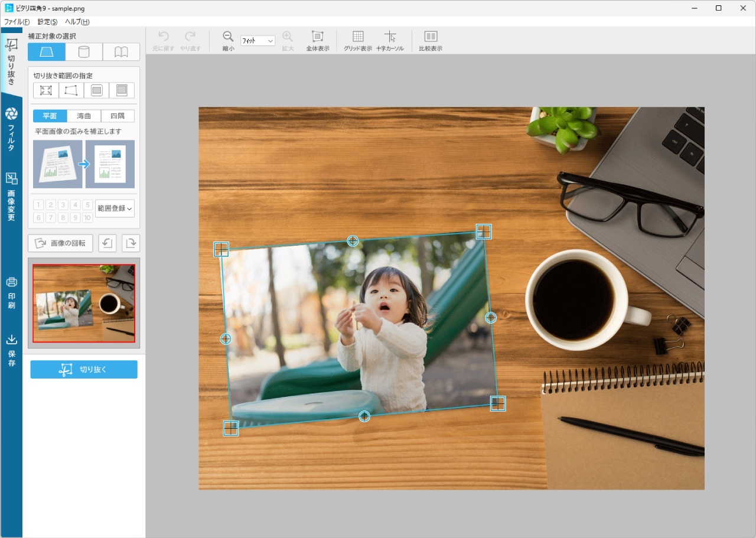
Task: Expand the 範囲登録 dropdown
Action: point(115,208)
